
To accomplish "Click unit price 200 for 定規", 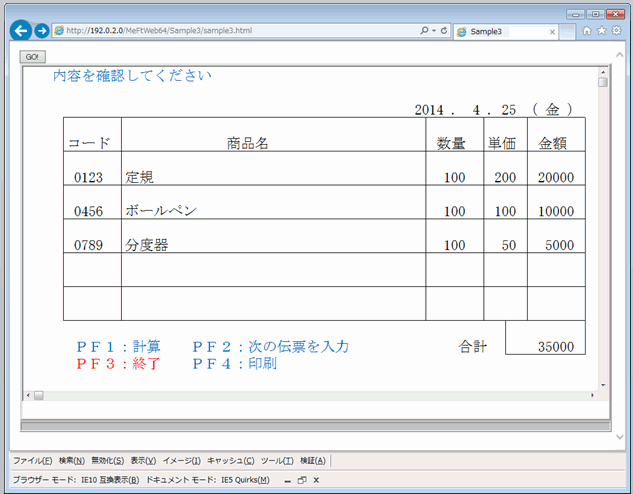I will (505, 178).
